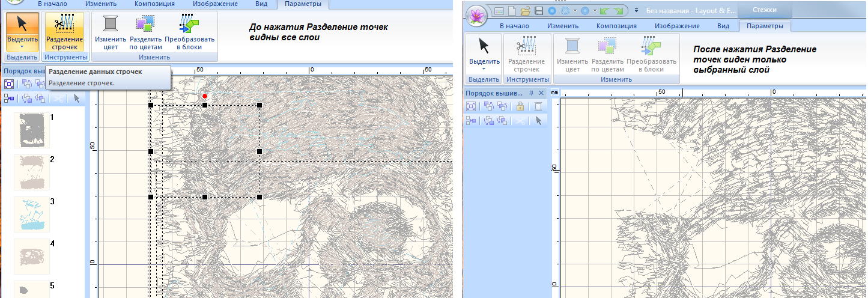The width and height of the screenshot is (868, 298).
Task: Open the Customize Quick Access Toolbar dropdown
Action: pyautogui.click(x=636, y=11)
